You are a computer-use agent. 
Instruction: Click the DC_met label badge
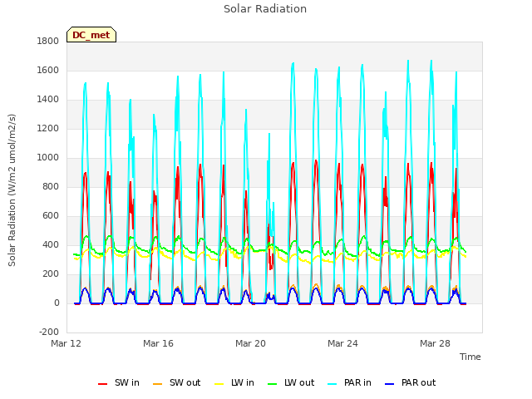tap(91, 35)
